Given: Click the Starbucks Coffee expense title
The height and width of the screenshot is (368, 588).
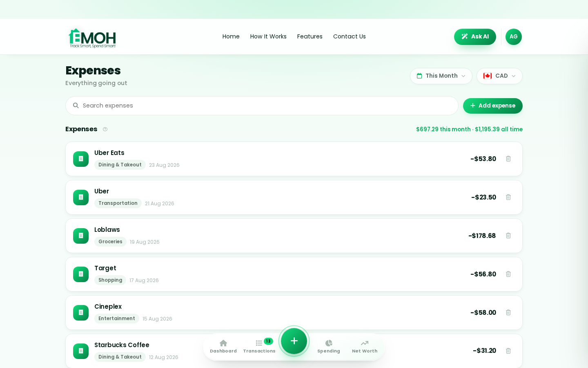Looking at the screenshot, I should pos(122,345).
